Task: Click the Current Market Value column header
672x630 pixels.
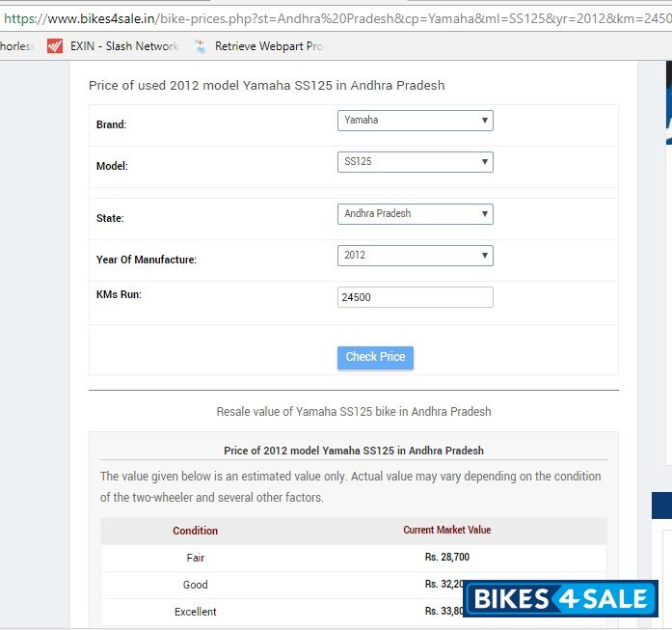Action: tap(446, 530)
